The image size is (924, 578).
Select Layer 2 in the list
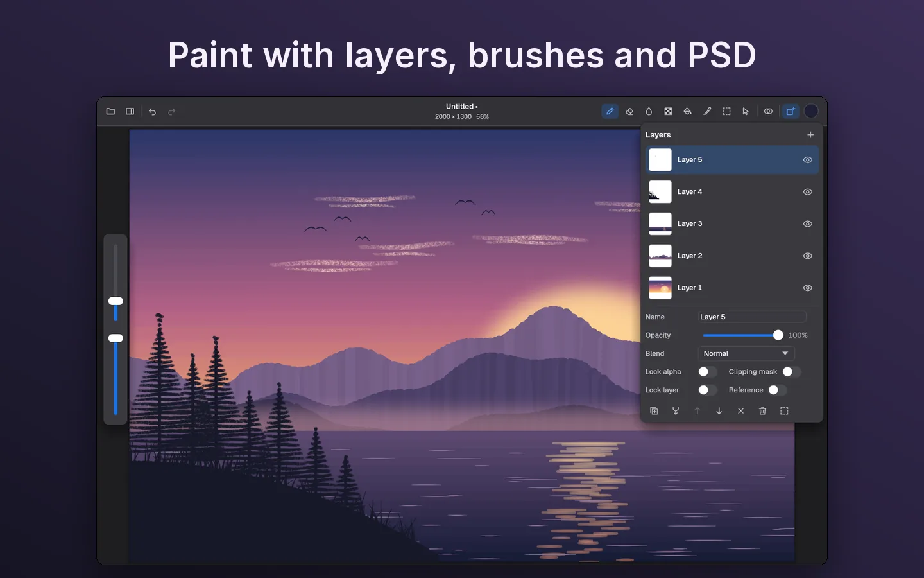pos(732,256)
